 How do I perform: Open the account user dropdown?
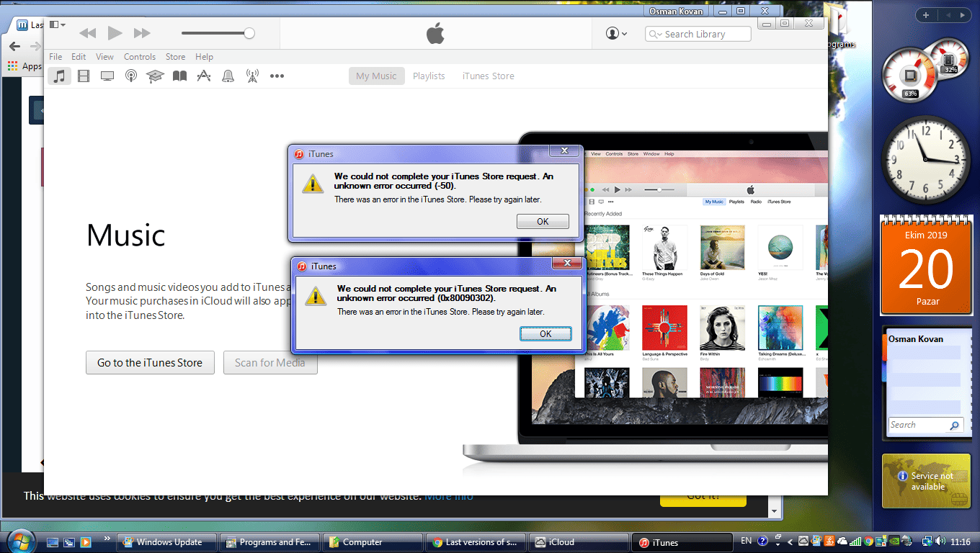pyautogui.click(x=616, y=34)
